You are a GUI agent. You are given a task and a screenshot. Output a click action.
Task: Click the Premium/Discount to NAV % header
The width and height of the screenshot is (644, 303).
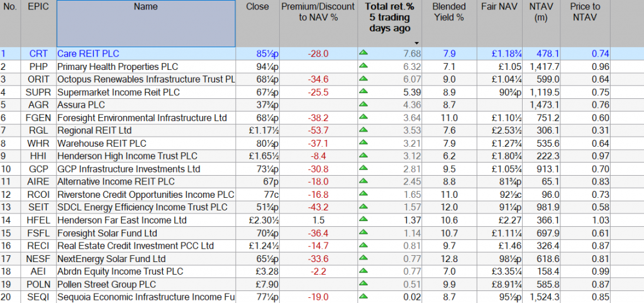[x=318, y=23]
